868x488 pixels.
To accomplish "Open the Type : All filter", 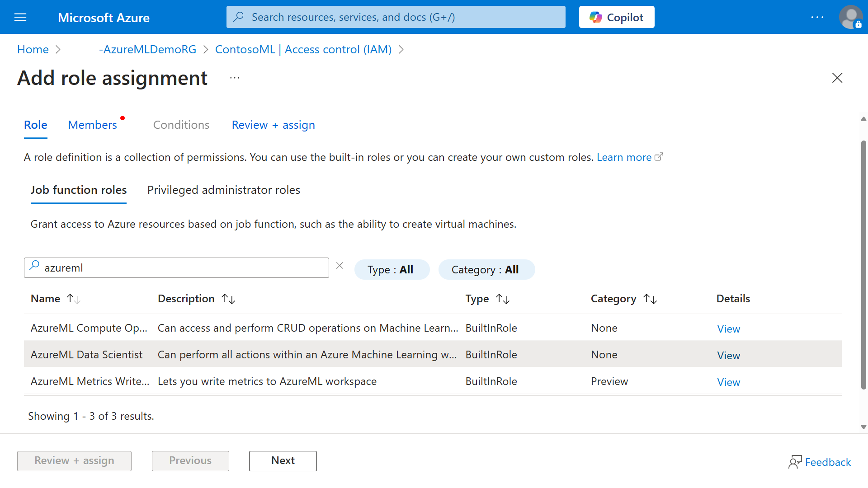I will pos(392,269).
